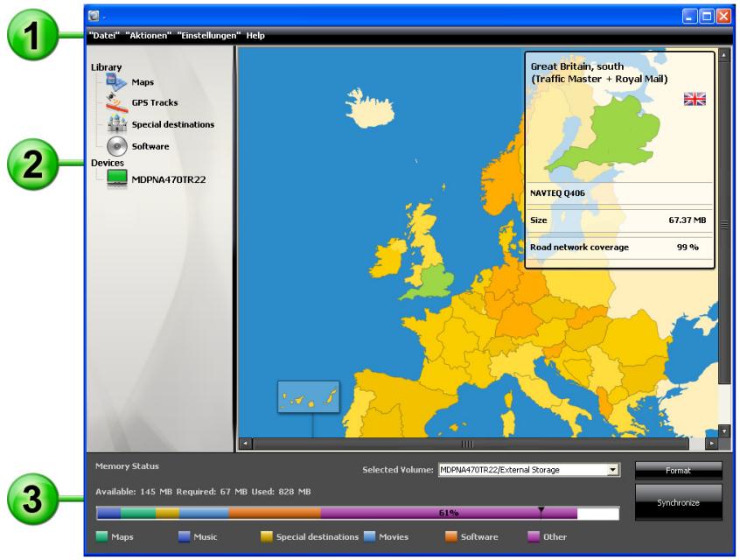Click the map's scroll right arrow

[711, 444]
